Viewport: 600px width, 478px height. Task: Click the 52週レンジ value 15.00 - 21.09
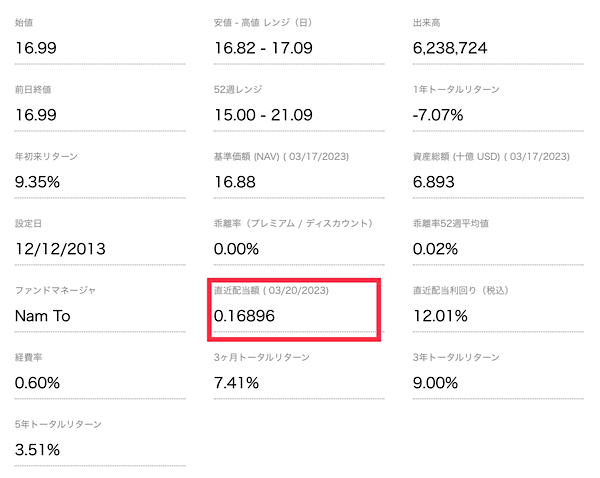[x=263, y=115]
